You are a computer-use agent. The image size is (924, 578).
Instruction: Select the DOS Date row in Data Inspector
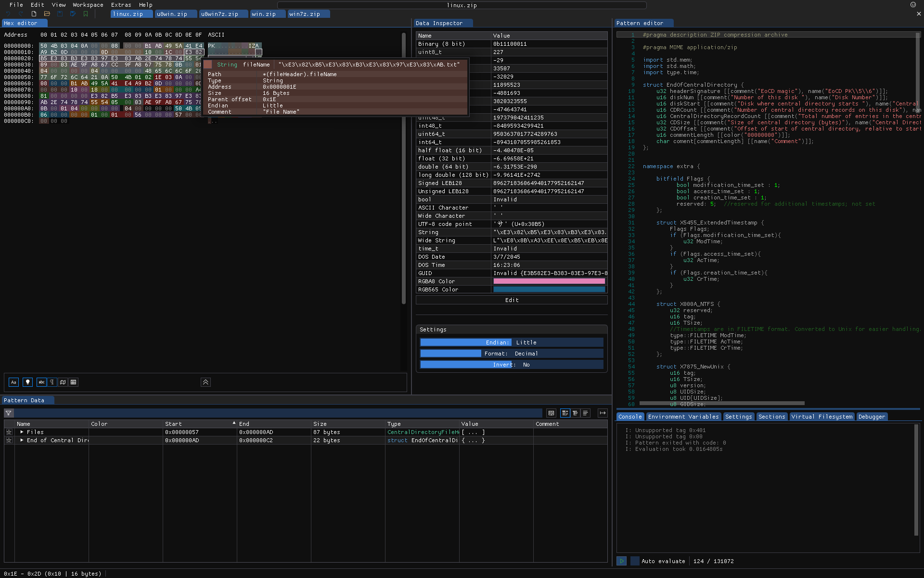512,257
